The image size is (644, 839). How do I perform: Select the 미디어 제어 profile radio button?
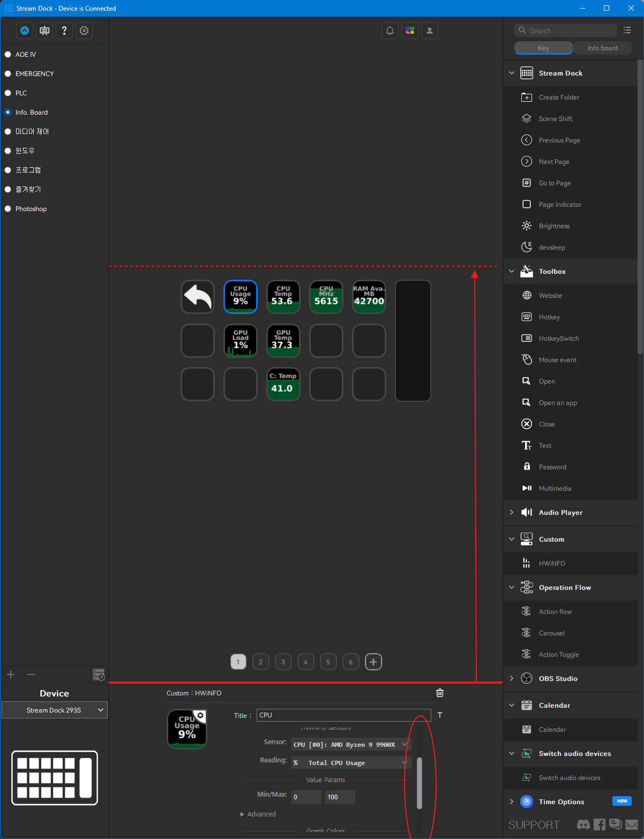point(8,132)
